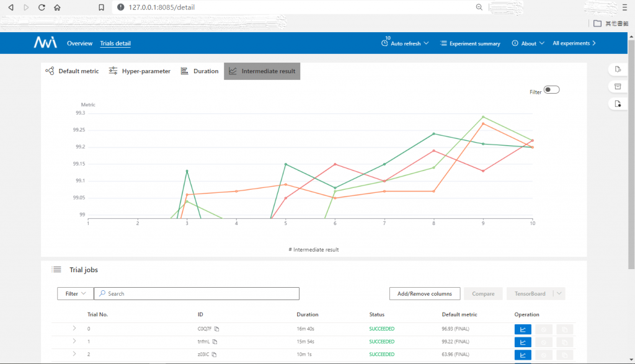The image size is (635, 364).
Task: Open the trial jobs Filter dropdown
Action: (75, 293)
